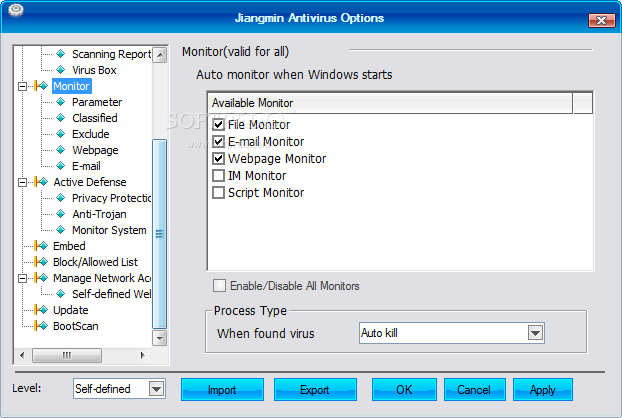Click the diamond icon next to Classified
Screen dimensions: 622x418
(x=61, y=118)
